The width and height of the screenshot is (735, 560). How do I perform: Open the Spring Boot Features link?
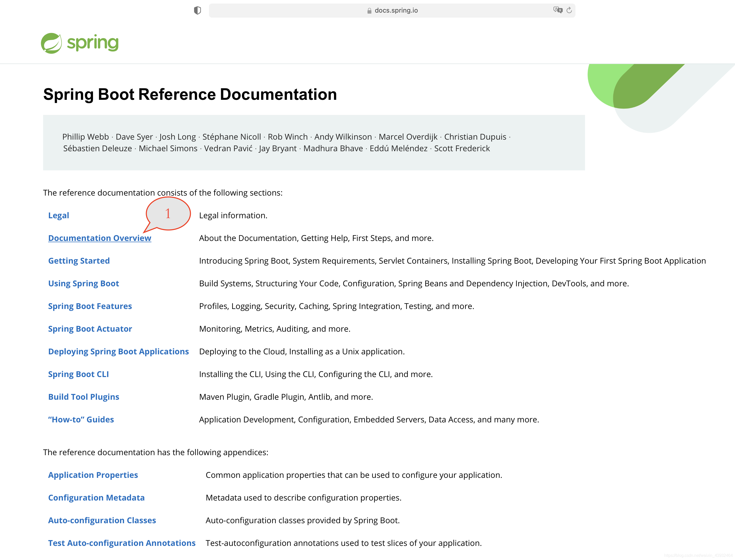pos(90,306)
